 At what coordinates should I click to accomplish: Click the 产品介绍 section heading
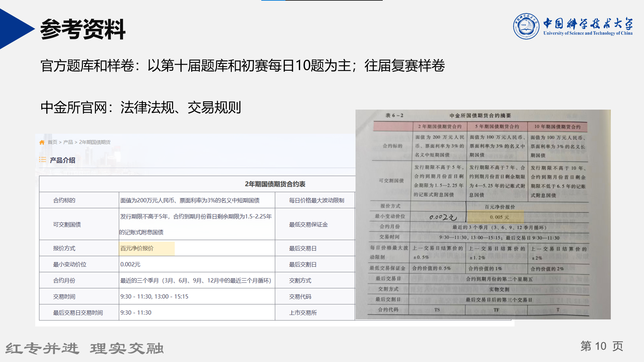[x=62, y=160]
